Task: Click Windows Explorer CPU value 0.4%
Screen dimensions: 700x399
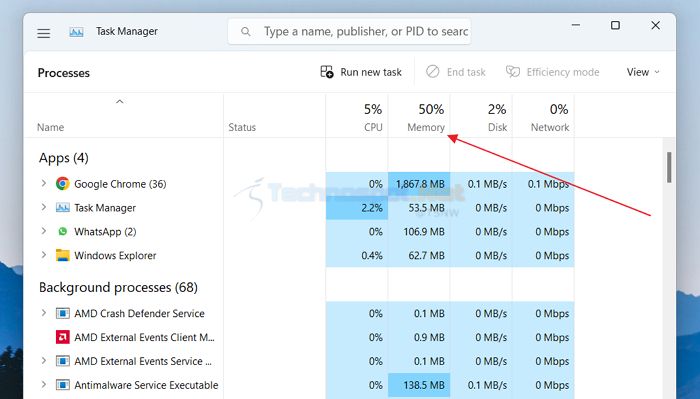Action: (x=372, y=256)
